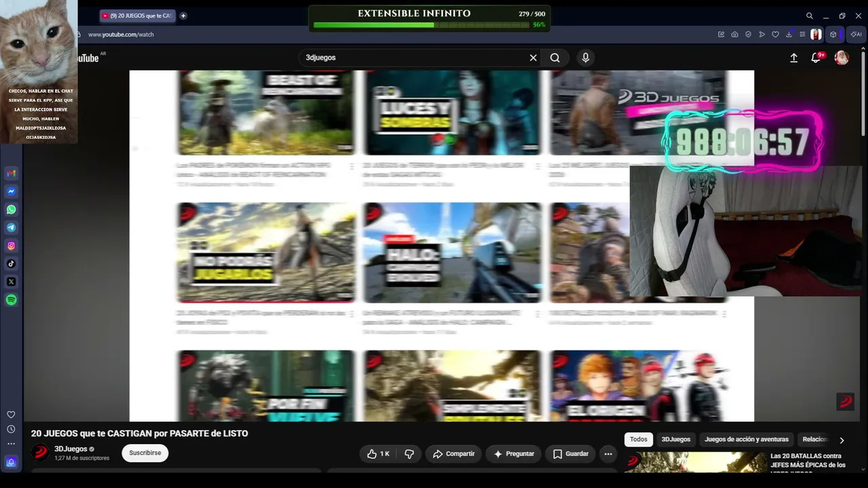This screenshot has height=488, width=868.
Task: Open the 'HALO' video thumbnail
Action: [452, 252]
